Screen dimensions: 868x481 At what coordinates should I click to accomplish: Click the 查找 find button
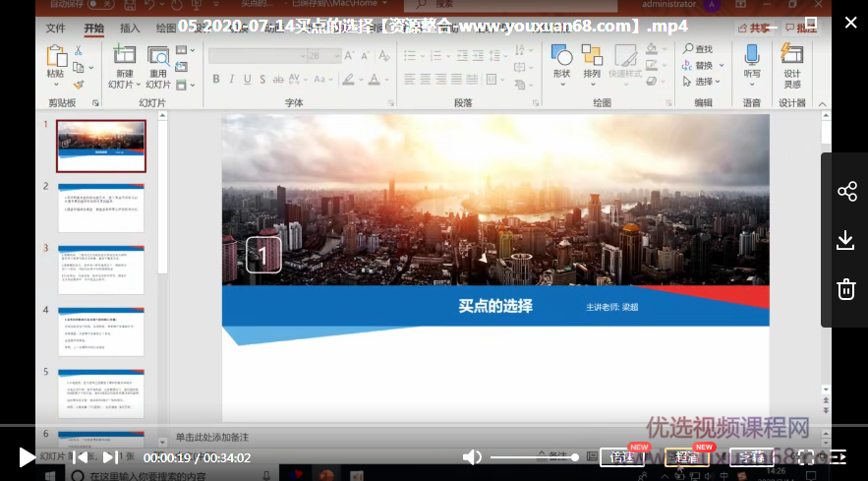(x=698, y=49)
